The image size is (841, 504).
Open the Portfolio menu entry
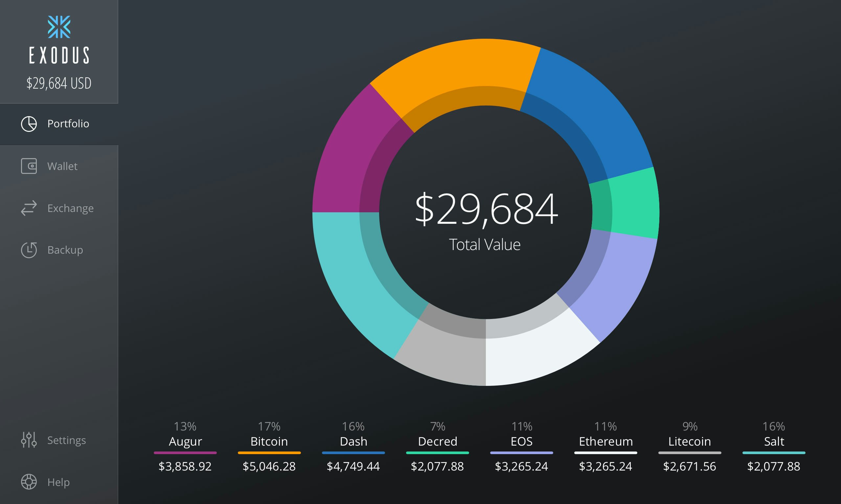point(68,124)
